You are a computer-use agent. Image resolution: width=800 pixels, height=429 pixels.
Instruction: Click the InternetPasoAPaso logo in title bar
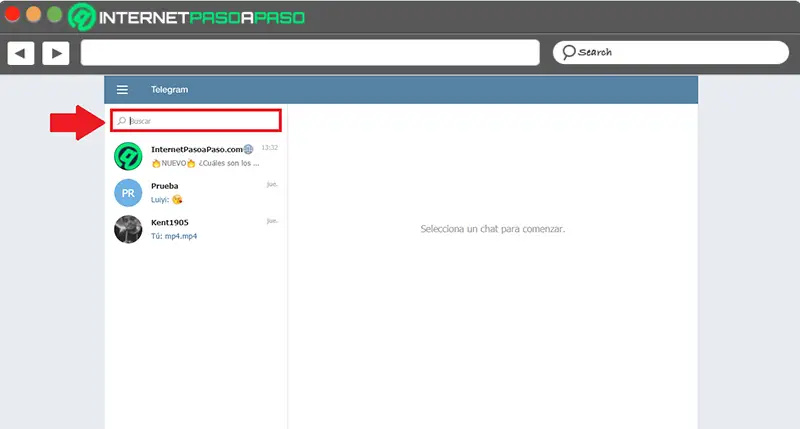187,17
